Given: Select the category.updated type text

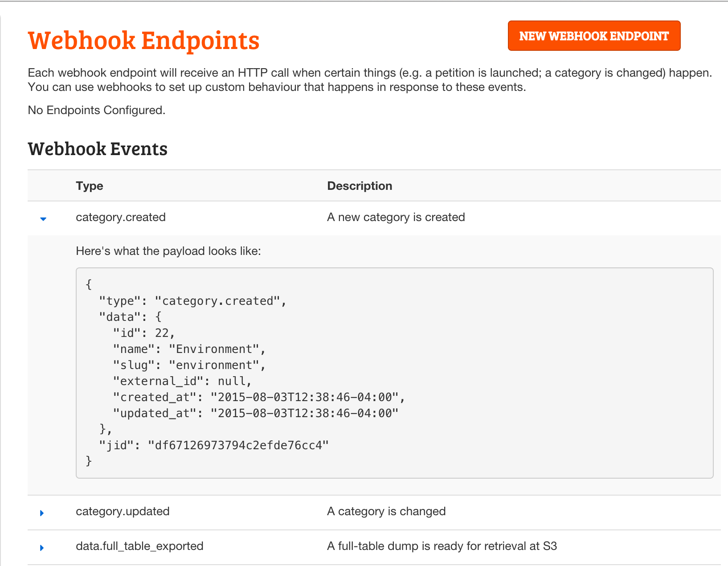Looking at the screenshot, I should tap(123, 511).
